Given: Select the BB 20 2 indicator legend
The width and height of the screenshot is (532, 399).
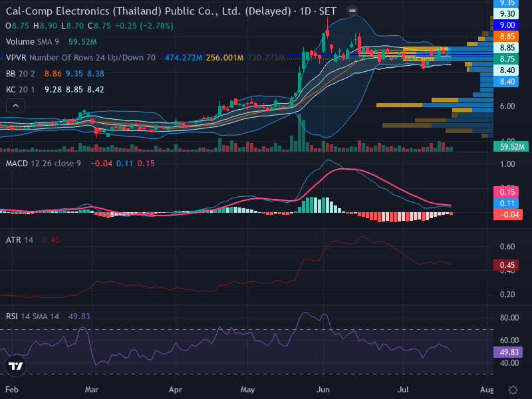Looking at the screenshot, I should pos(55,74).
